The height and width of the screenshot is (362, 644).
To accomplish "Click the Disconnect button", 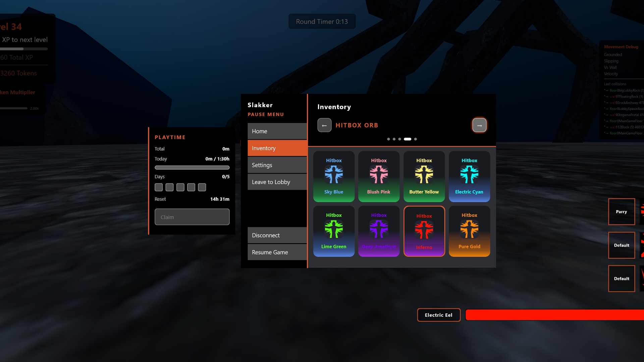I will (277, 235).
